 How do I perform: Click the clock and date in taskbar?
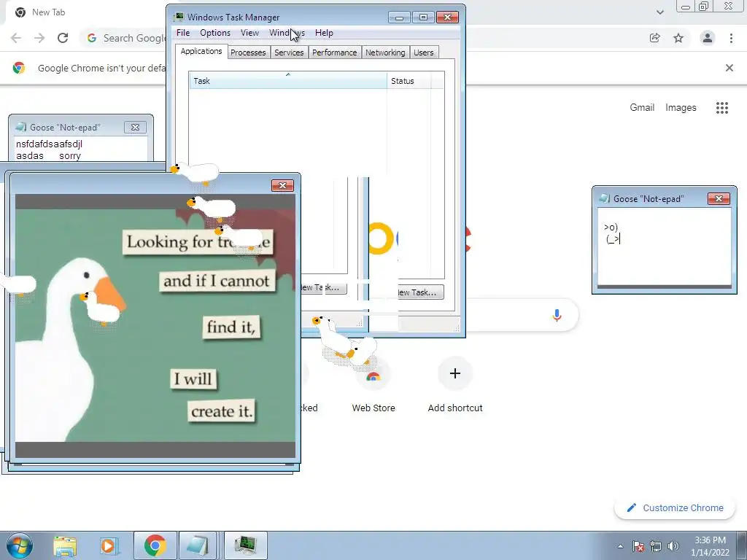[x=710, y=545]
